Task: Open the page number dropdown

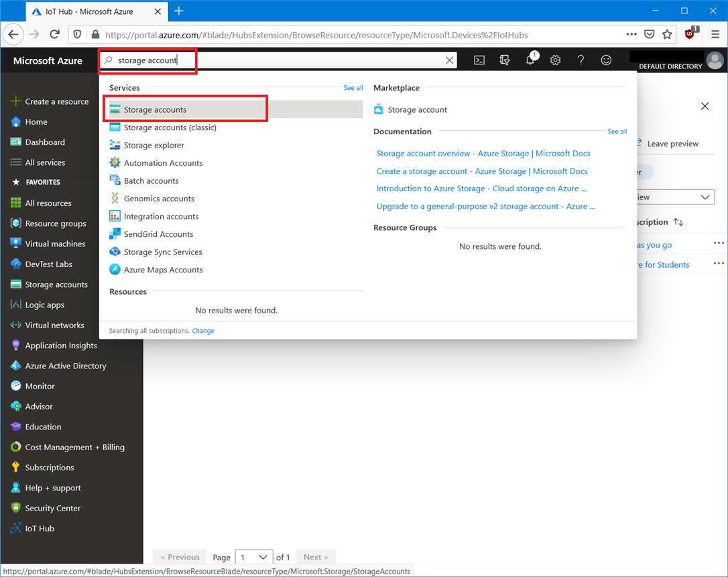Action: [254, 557]
